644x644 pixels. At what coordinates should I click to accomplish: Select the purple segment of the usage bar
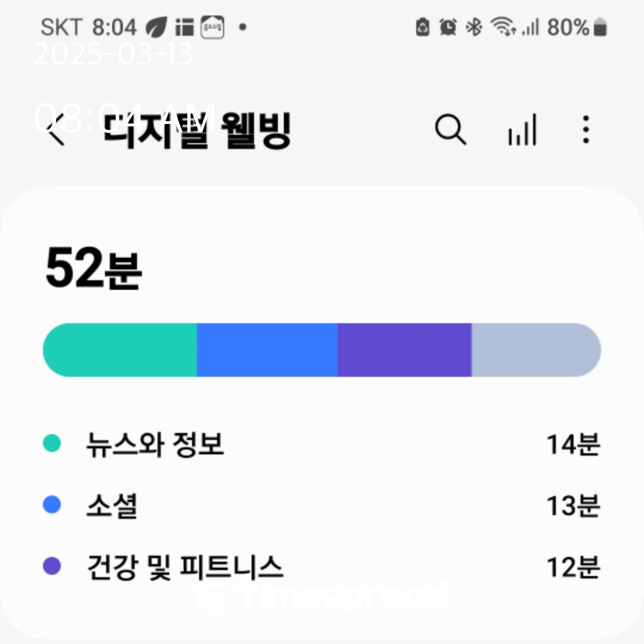404,350
